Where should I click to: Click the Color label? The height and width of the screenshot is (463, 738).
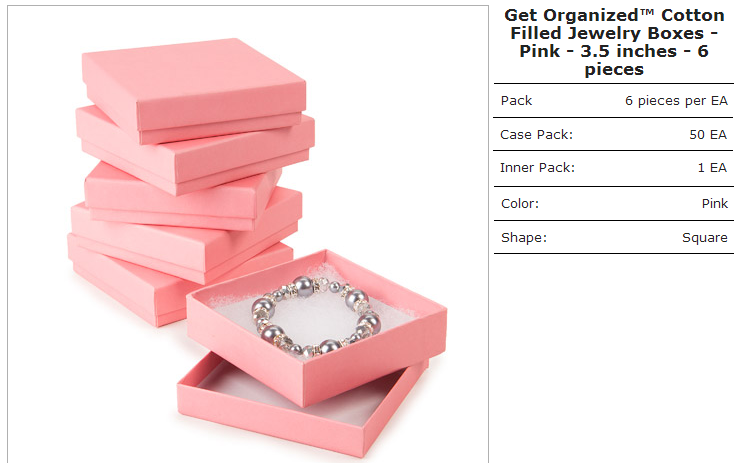coord(520,204)
